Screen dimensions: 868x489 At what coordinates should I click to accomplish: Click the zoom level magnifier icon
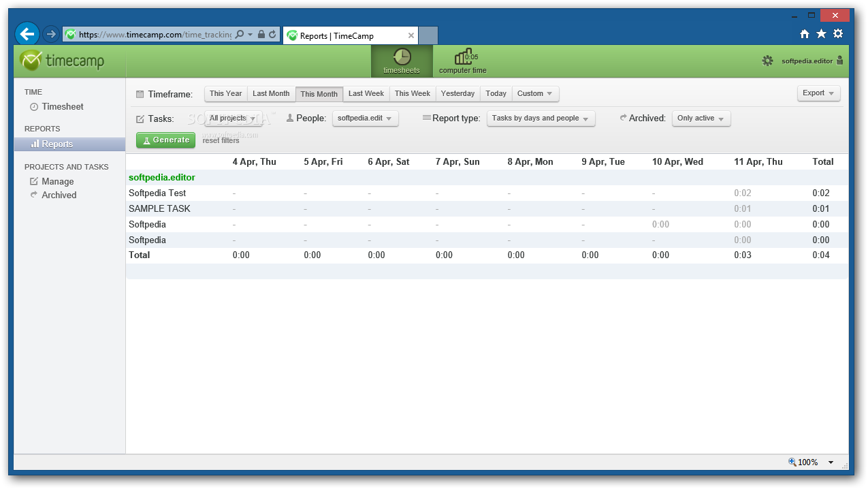792,462
